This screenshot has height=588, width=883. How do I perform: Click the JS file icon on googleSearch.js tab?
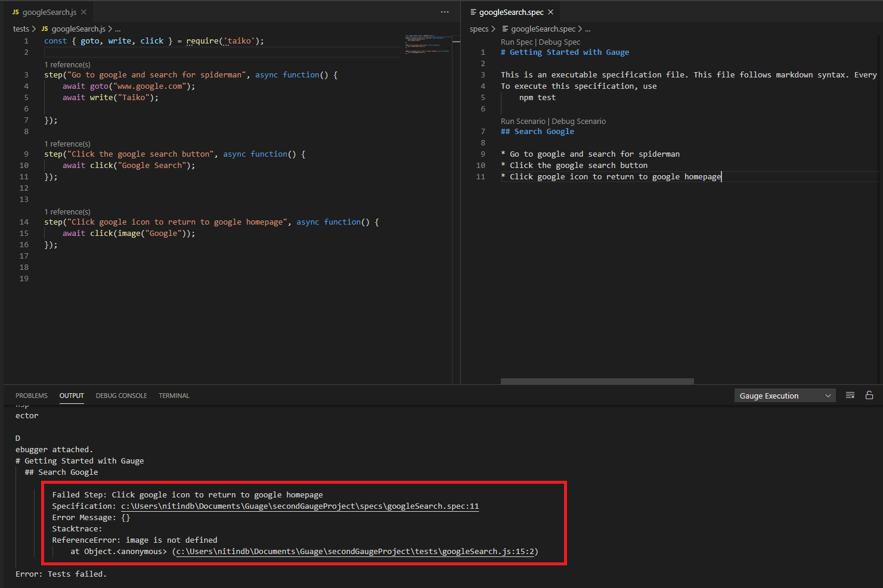(17, 11)
